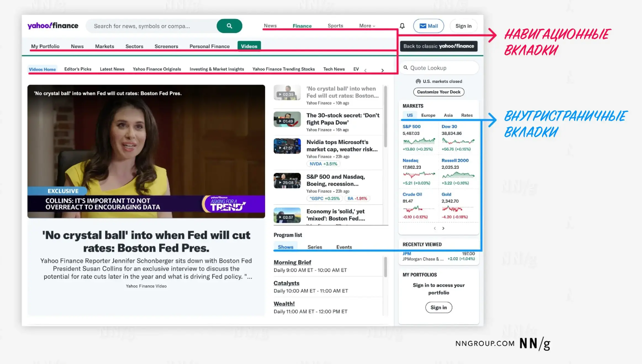Switch markets view to Europe
Image resolution: width=642 pixels, height=364 pixels.
[x=428, y=115]
